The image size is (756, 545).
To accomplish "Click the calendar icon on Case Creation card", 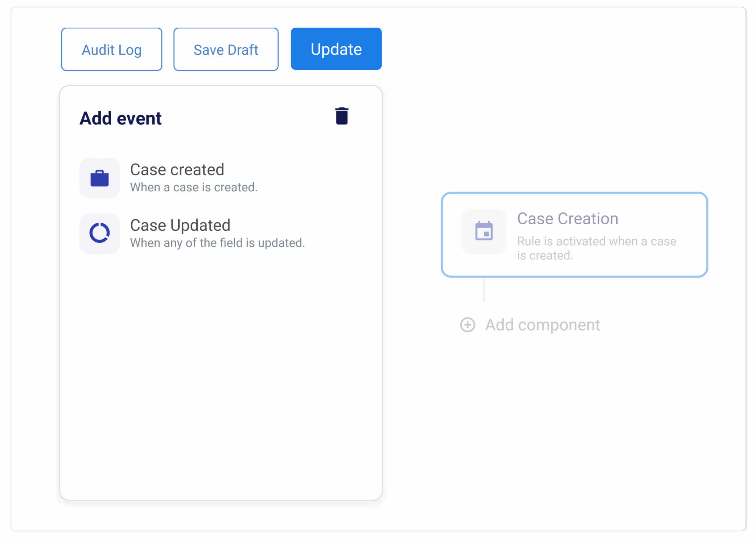I will pyautogui.click(x=484, y=231).
